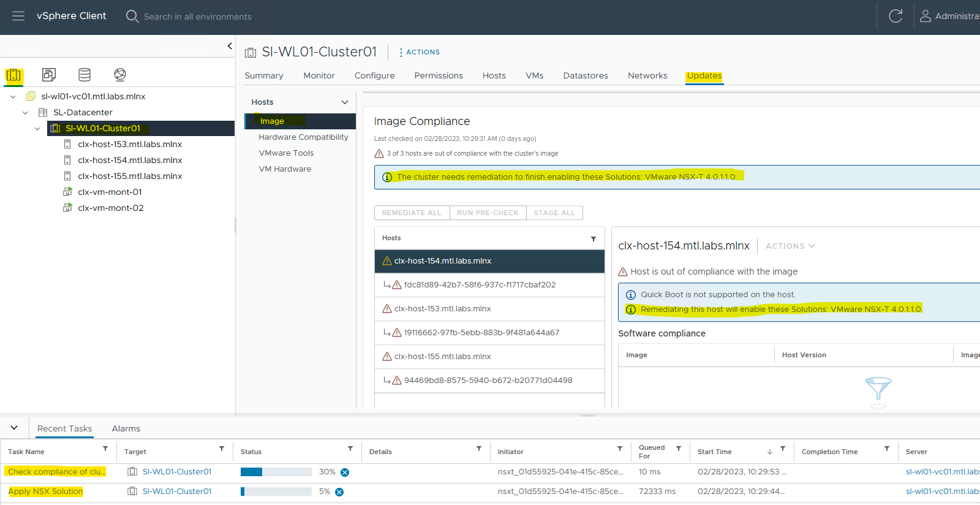980x505 pixels.
Task: Open the cluster ACTIONS kebab menu
Action: click(420, 52)
